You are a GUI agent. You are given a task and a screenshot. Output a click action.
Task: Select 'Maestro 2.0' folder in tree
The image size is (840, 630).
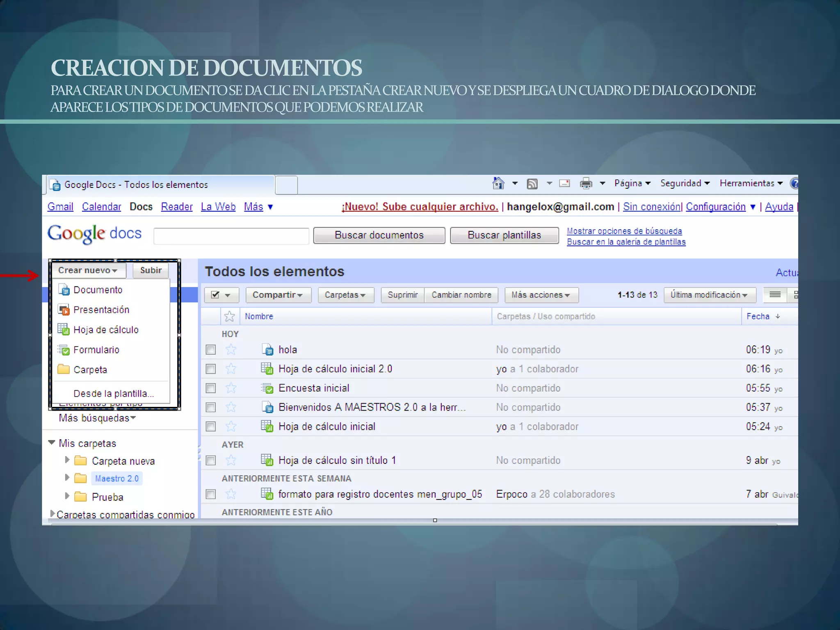pos(117,479)
